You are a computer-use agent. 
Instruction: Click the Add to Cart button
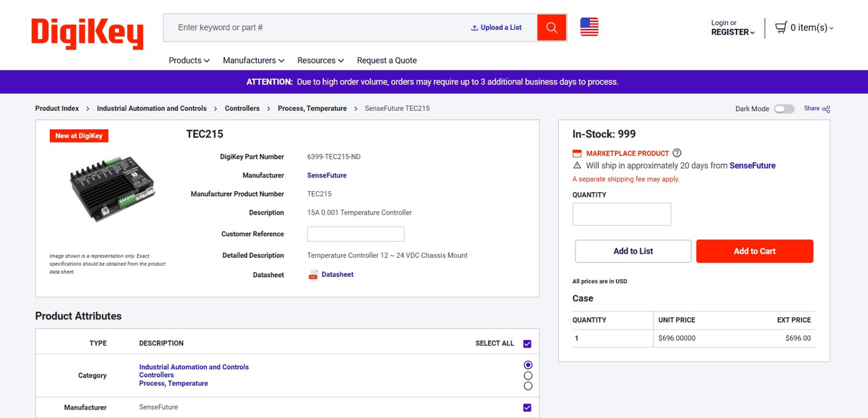pos(755,251)
